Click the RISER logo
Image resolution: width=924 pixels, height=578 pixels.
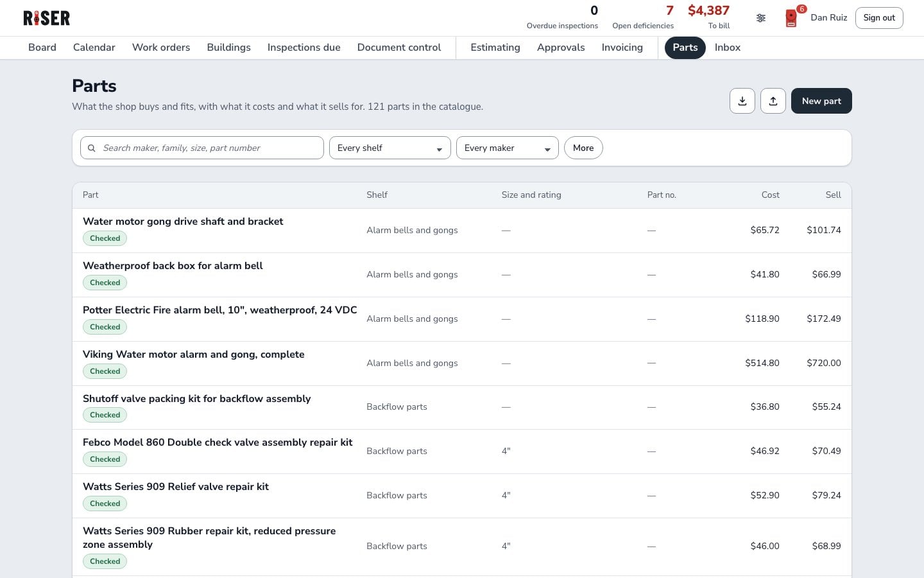(x=47, y=18)
